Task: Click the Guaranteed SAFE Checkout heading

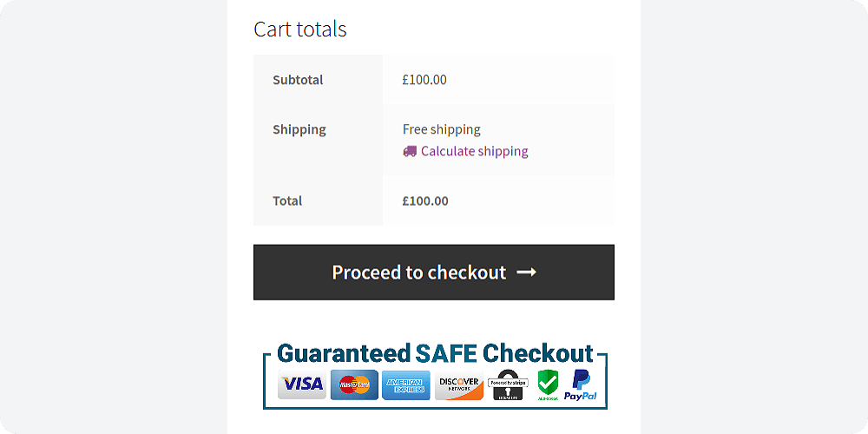Action: tap(435, 353)
